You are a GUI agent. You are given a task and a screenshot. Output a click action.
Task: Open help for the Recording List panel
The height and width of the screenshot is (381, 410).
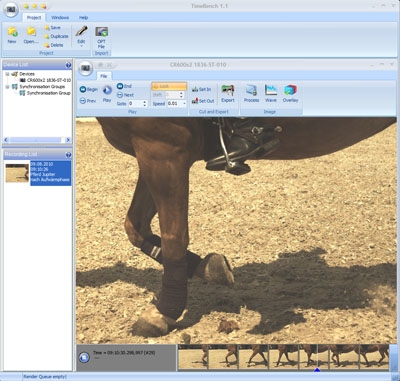click(x=68, y=155)
